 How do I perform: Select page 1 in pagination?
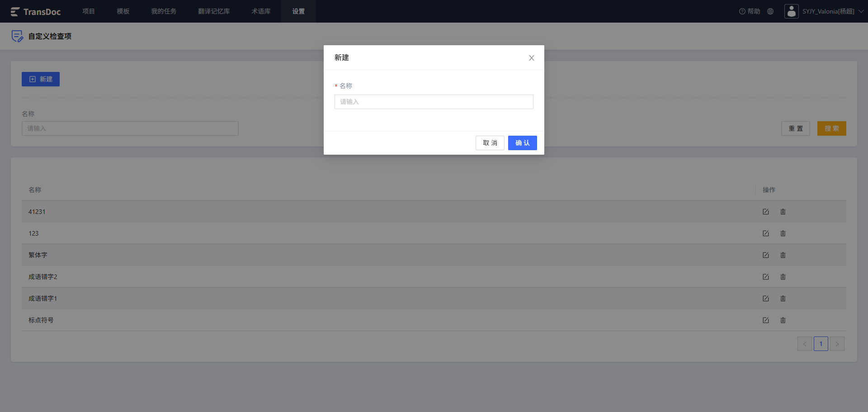821,344
